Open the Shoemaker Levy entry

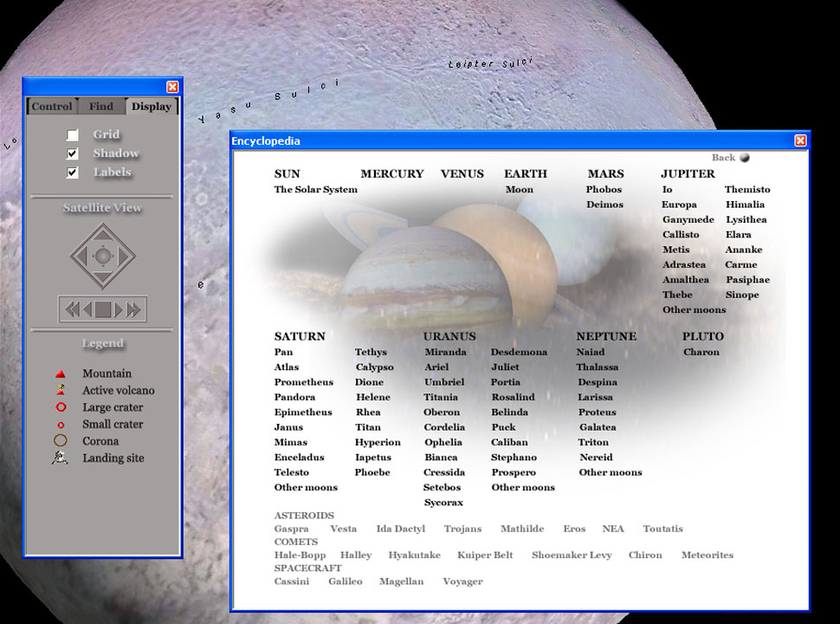pyautogui.click(x=572, y=555)
